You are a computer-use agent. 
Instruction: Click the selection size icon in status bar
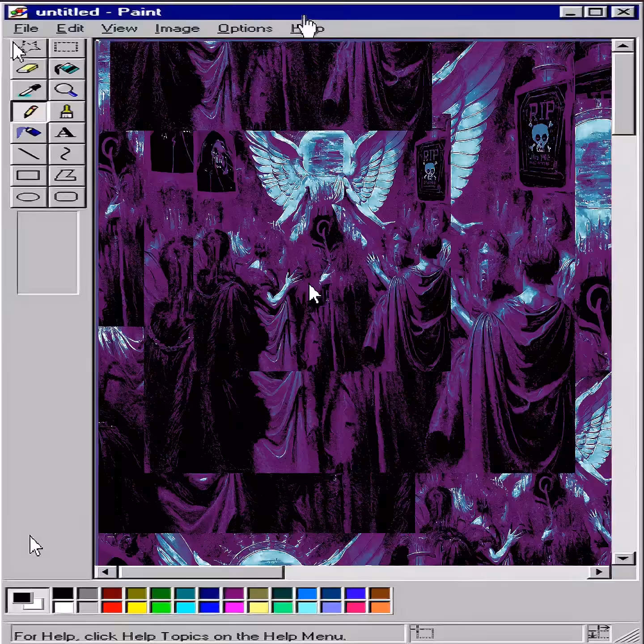[x=598, y=633]
